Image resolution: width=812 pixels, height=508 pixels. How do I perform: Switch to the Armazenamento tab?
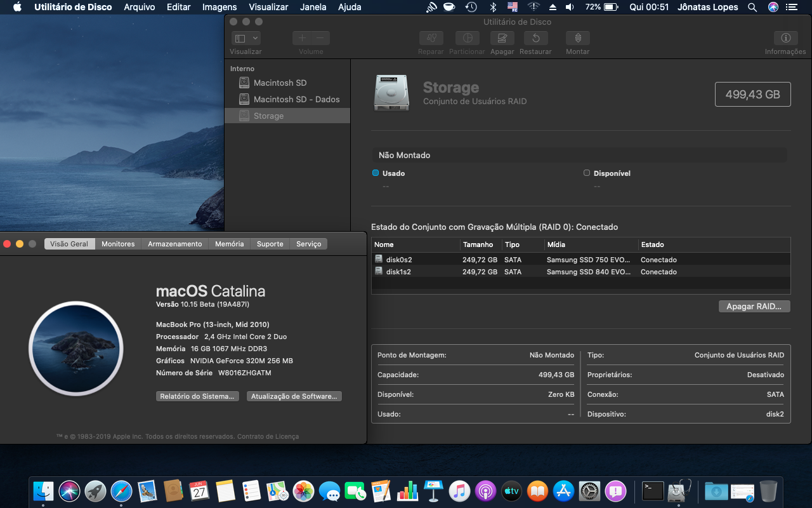click(x=174, y=244)
